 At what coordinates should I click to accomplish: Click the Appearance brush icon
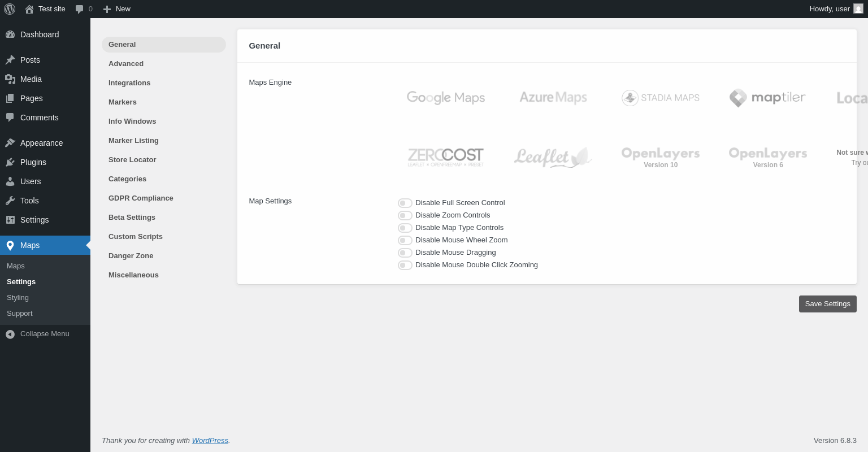[10, 143]
